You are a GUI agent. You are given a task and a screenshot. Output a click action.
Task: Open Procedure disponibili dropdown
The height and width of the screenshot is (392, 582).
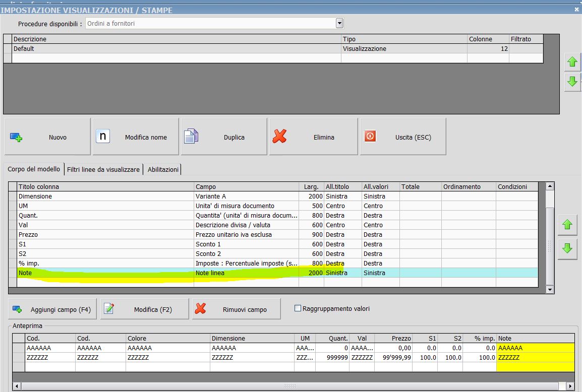tap(339, 23)
